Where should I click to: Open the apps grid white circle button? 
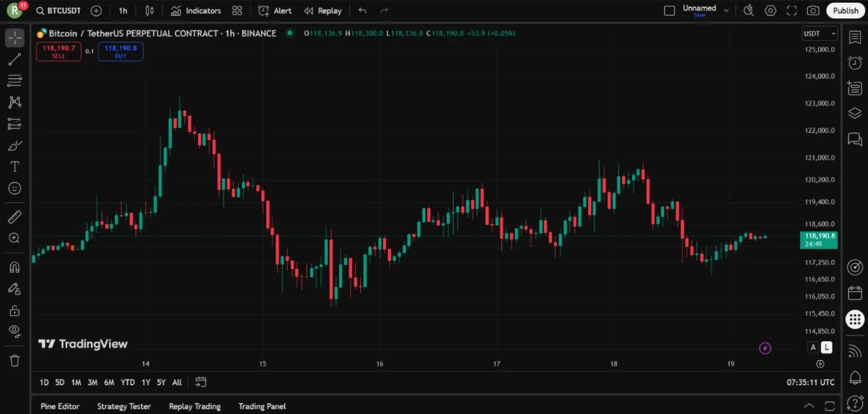click(x=855, y=320)
